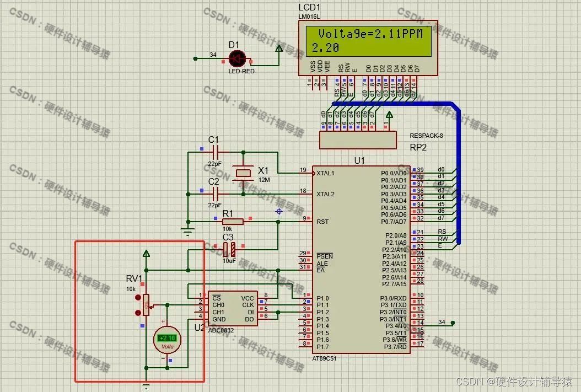Click the VCC pin on ADC0832
This screenshot has width=581, height=392.
[248, 298]
